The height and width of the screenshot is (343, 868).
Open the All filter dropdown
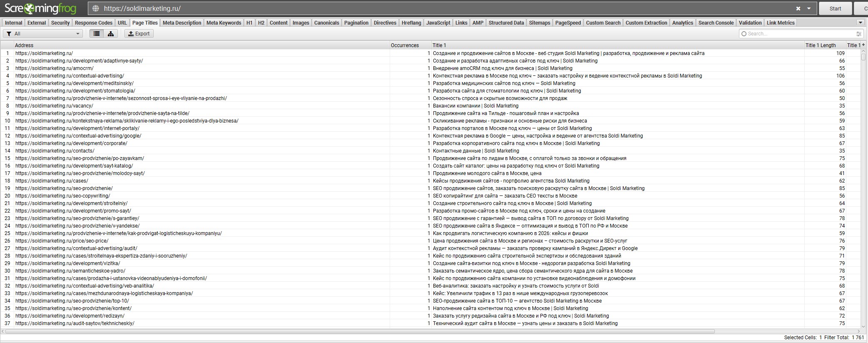(43, 34)
